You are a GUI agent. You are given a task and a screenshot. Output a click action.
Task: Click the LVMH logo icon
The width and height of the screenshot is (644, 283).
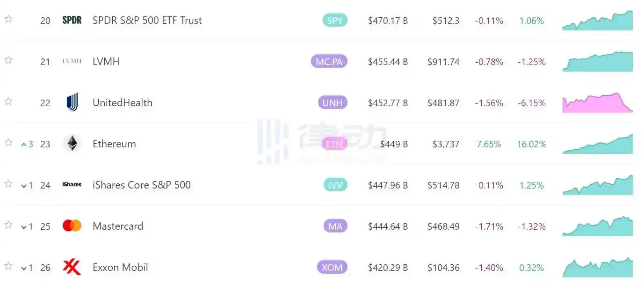(72, 61)
